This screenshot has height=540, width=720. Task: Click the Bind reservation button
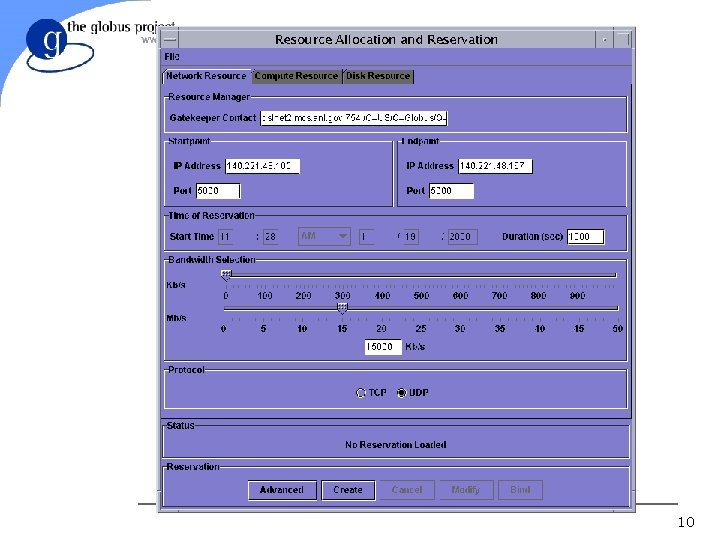(520, 490)
